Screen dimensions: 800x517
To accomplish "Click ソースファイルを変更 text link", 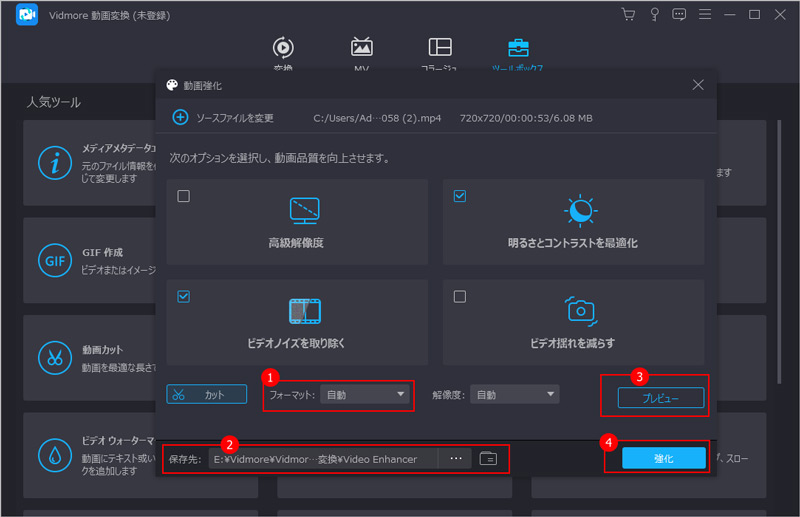I will pyautogui.click(x=235, y=118).
